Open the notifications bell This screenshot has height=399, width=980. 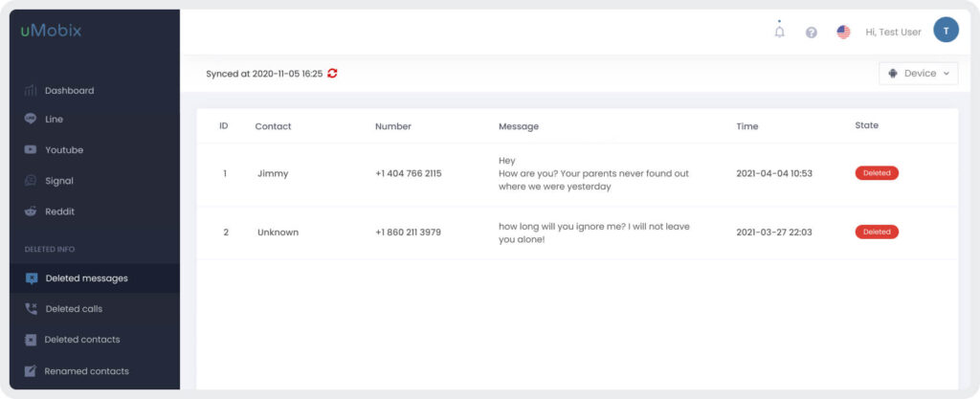click(779, 32)
